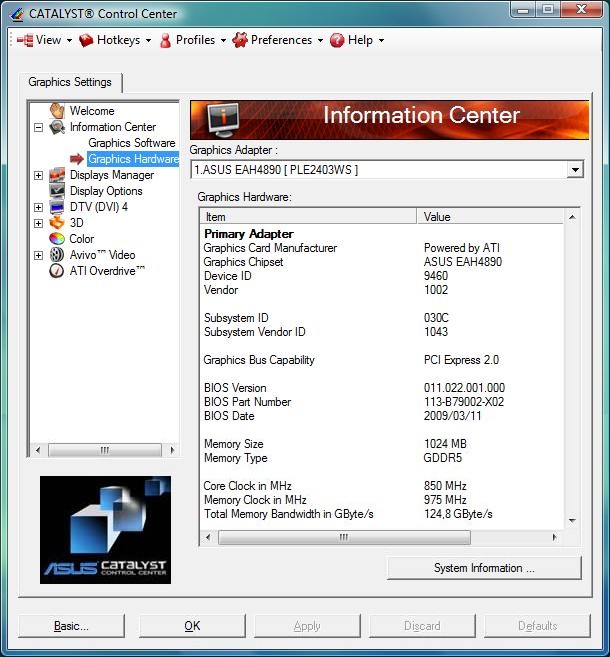Confirm with the OK button
The height and width of the screenshot is (657, 610).
[x=192, y=626]
